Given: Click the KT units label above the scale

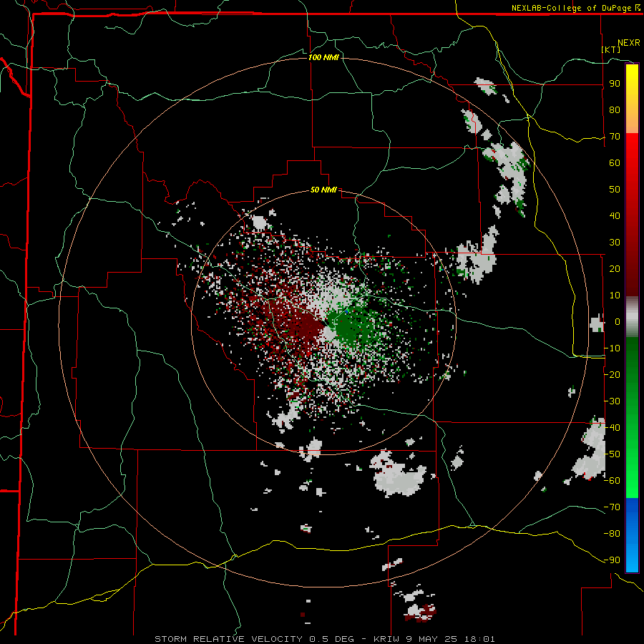Looking at the screenshot, I should (611, 49).
